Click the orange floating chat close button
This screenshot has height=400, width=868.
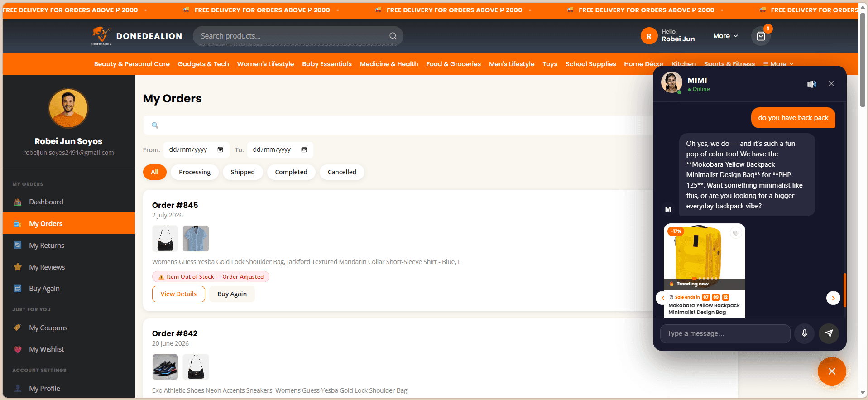(x=832, y=371)
